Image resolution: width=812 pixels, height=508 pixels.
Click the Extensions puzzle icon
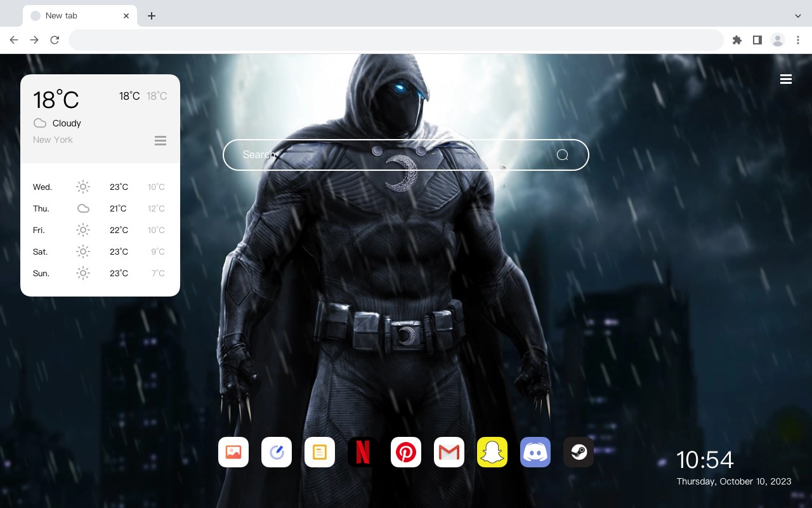tap(737, 40)
